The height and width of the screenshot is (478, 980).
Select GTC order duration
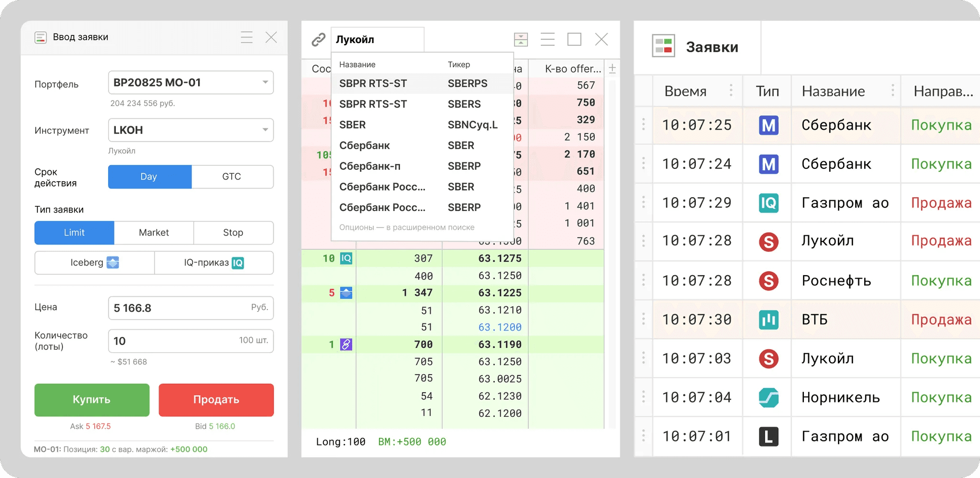pyautogui.click(x=232, y=177)
